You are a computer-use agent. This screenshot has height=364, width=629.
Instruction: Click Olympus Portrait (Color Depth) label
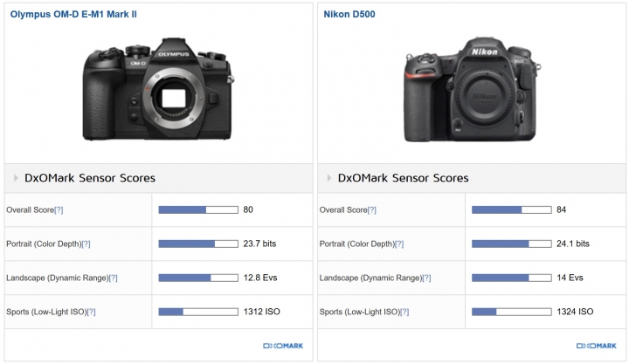pos(44,244)
